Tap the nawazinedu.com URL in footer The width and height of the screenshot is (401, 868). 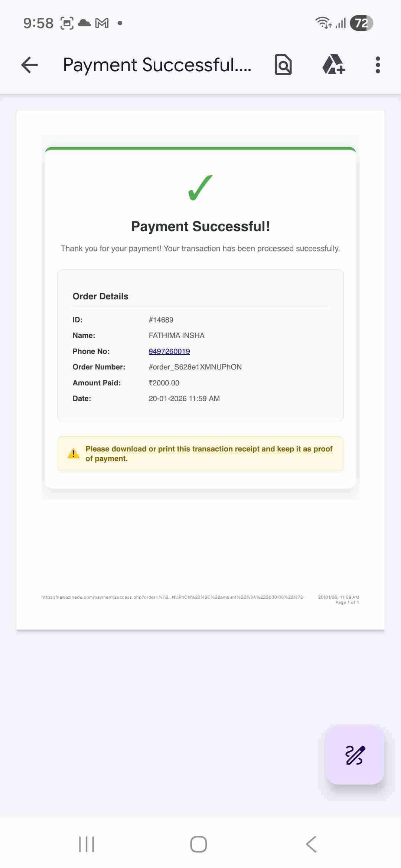172,597
